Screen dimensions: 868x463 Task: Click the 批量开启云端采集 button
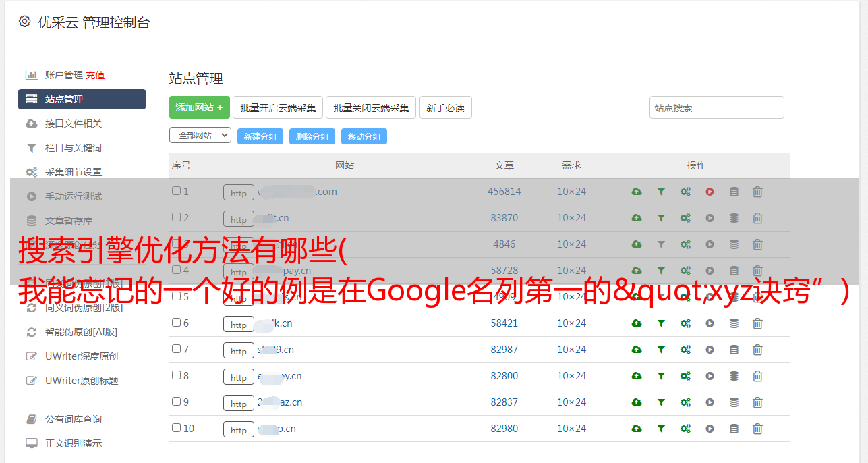(278, 107)
